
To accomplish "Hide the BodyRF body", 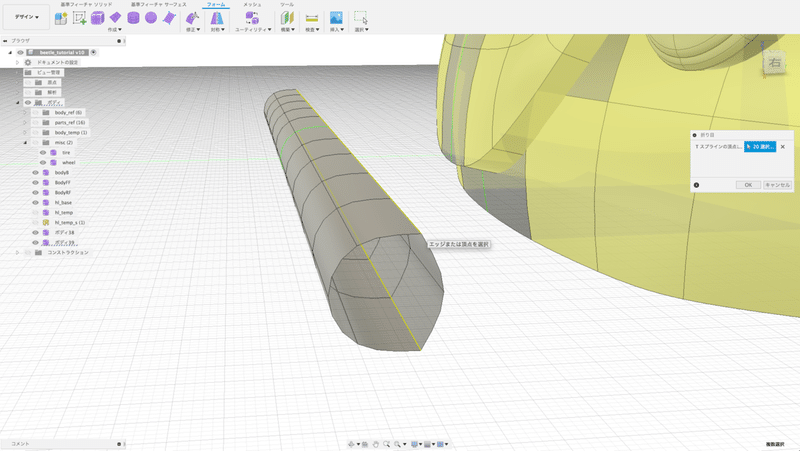I will pyautogui.click(x=35, y=192).
